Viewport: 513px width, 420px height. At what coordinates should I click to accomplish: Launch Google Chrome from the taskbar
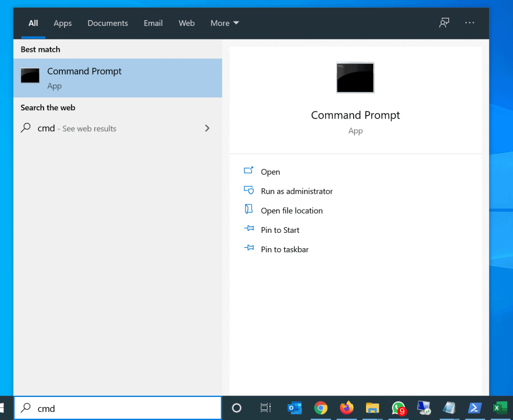[320, 408]
